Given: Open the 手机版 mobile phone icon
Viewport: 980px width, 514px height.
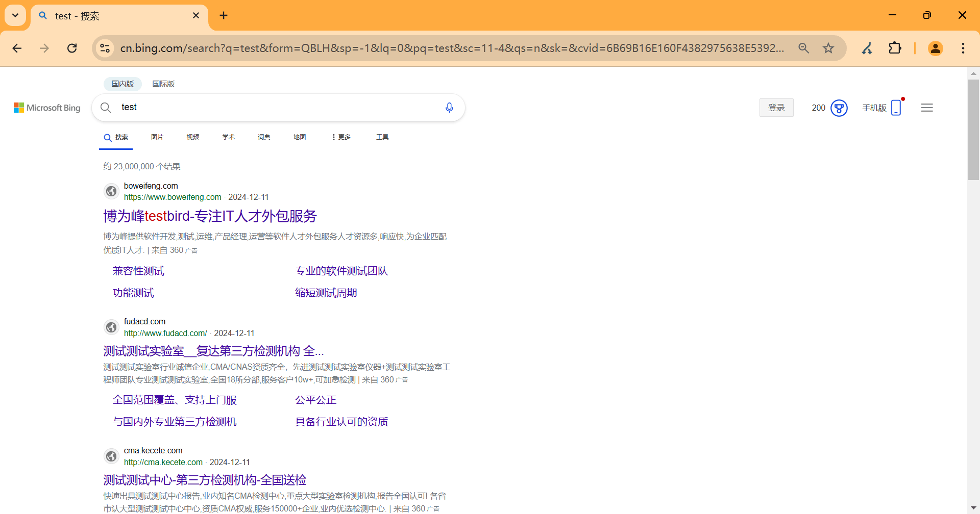Looking at the screenshot, I should pos(896,108).
